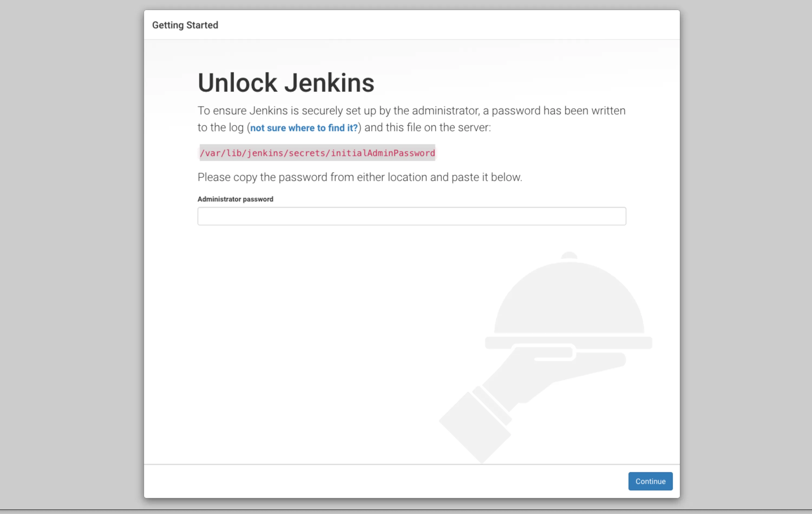The image size is (812, 514).
Task: Click the "Unlock Jenkins" heading
Action: 286,83
